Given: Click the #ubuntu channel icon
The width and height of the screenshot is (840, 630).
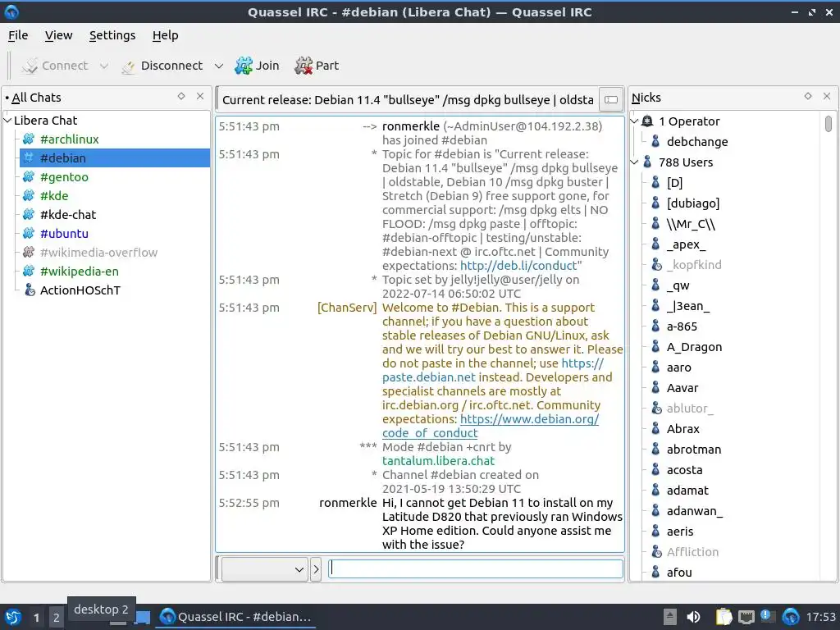Looking at the screenshot, I should (x=29, y=234).
